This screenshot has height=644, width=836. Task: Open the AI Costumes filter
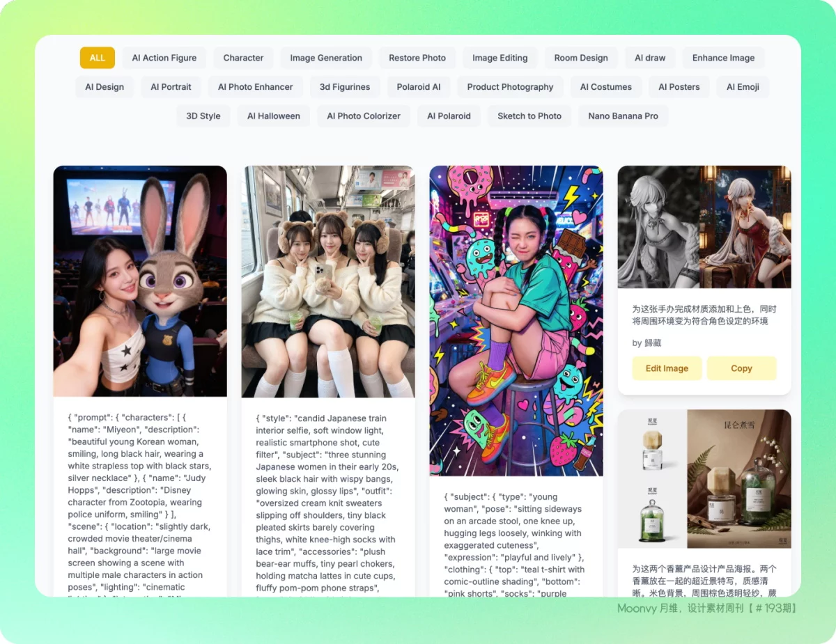[x=605, y=87]
